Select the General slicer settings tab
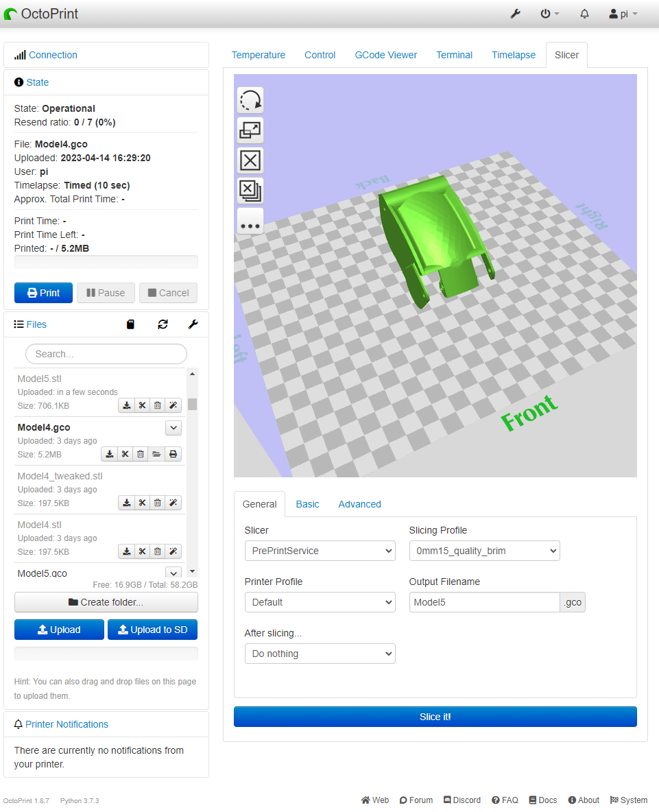 pos(259,504)
